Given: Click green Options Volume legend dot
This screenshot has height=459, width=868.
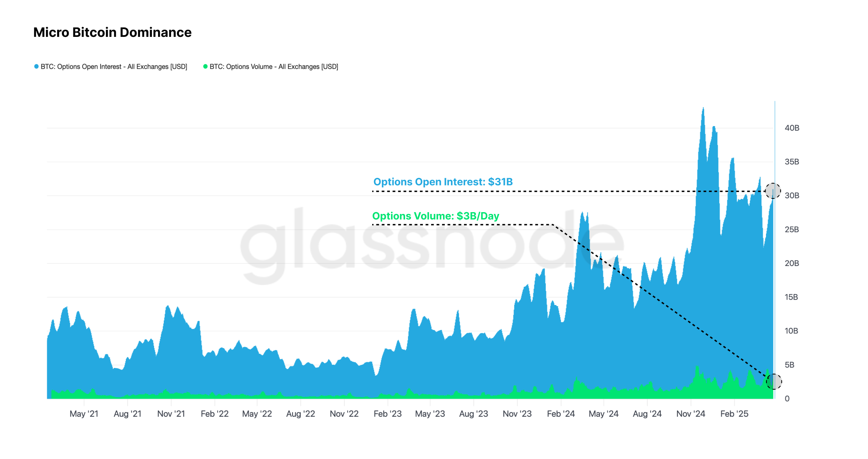Looking at the screenshot, I should [205, 67].
